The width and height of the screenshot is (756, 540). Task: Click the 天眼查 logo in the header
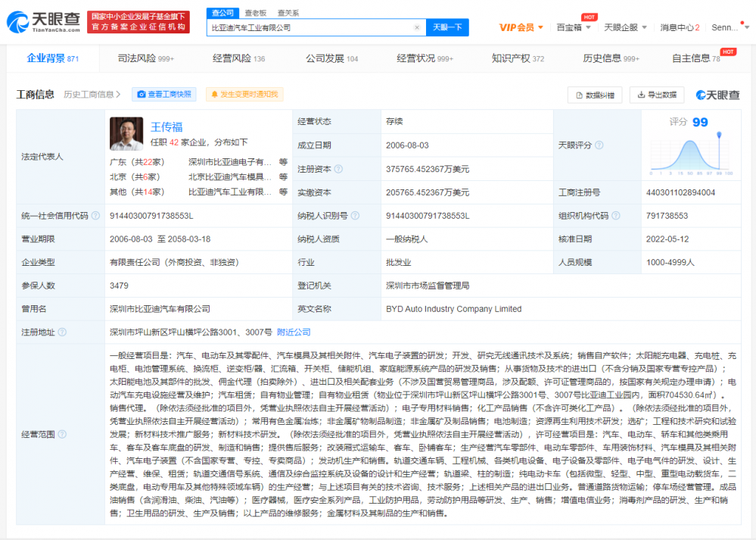coord(43,22)
